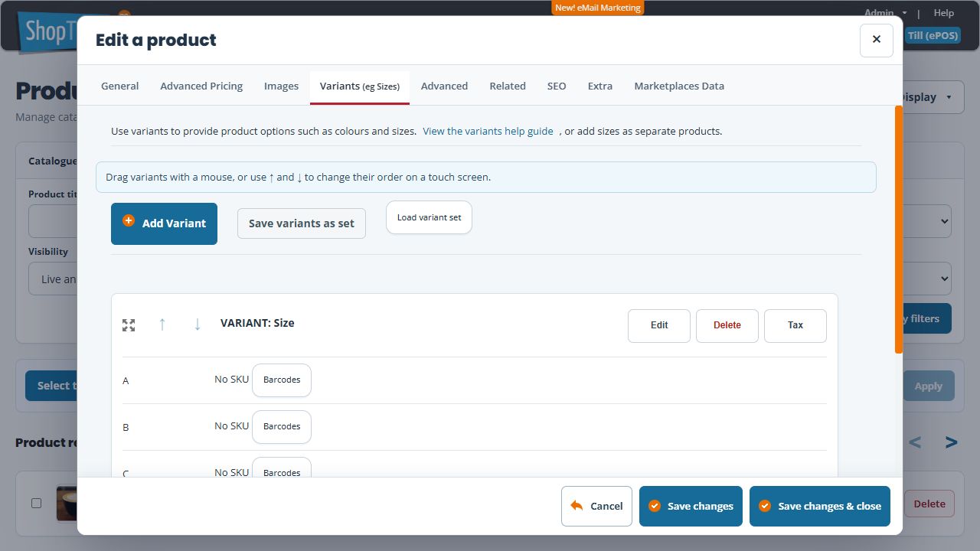The width and height of the screenshot is (980, 551).
Task: Delete the Size variant
Action: [x=727, y=325]
